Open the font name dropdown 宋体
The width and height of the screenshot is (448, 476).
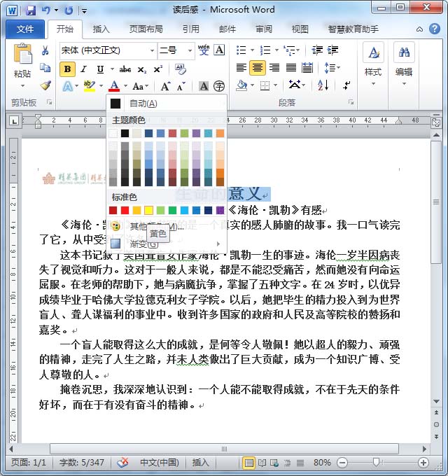coord(151,50)
